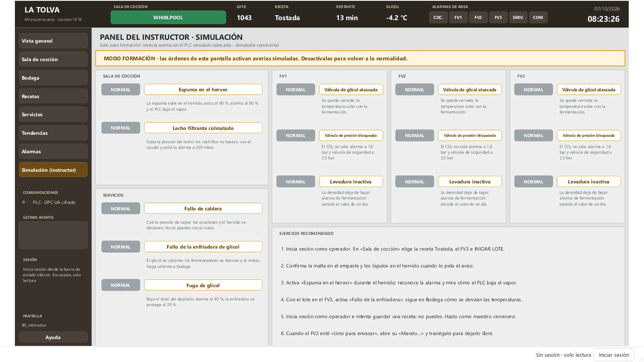Viewport: 644px width, 362px height.
Task: Toggle NORMAL for FV2 Válvula de presión bloqueada
Action: pos(415,136)
